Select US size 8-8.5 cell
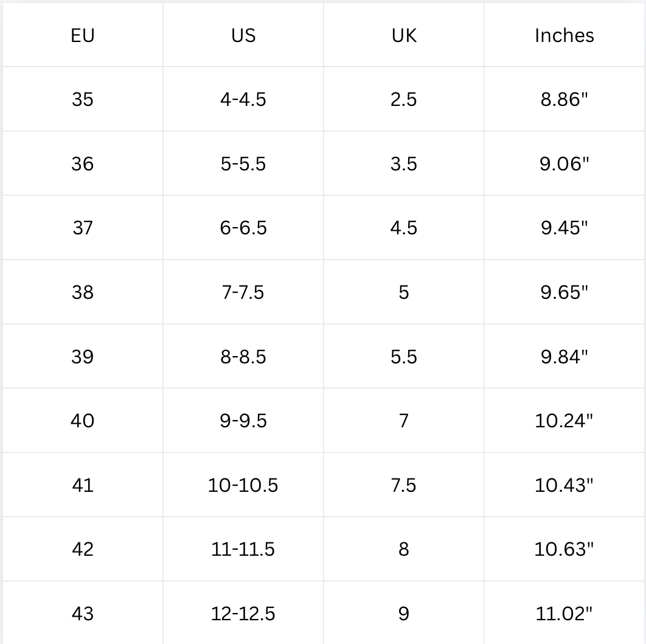The width and height of the screenshot is (646, 644). click(243, 356)
